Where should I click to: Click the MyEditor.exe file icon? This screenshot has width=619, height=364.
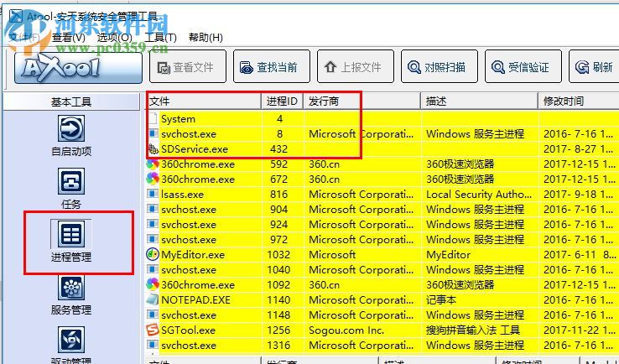[153, 255]
